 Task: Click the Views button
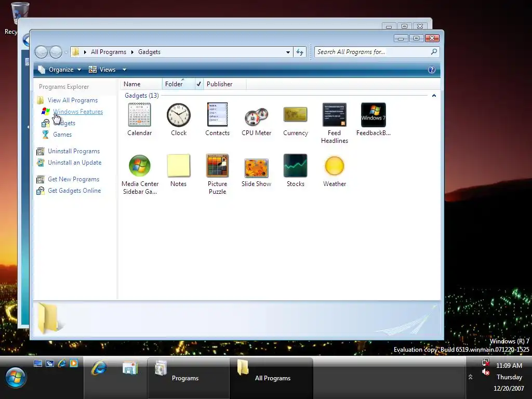(x=102, y=70)
